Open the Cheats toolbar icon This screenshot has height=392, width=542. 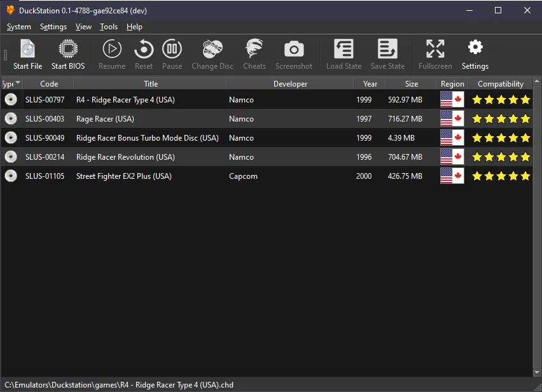click(x=254, y=48)
